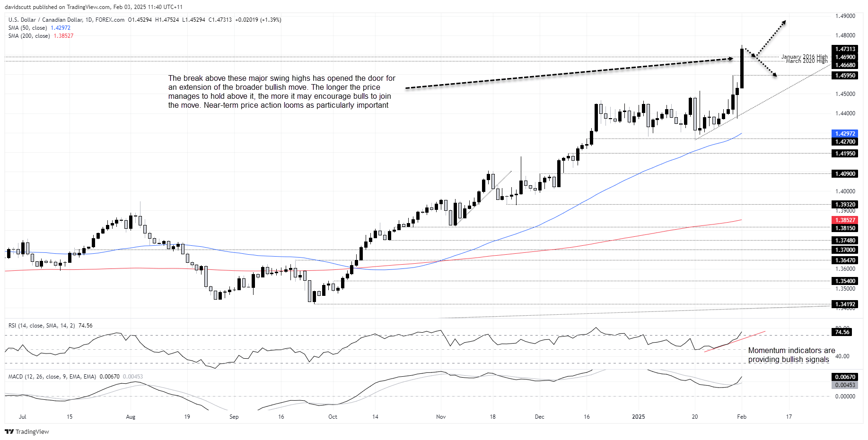Click the RSI (14, close, SMA, 14, 2) legend
This screenshot has height=440, width=868.
[50, 326]
